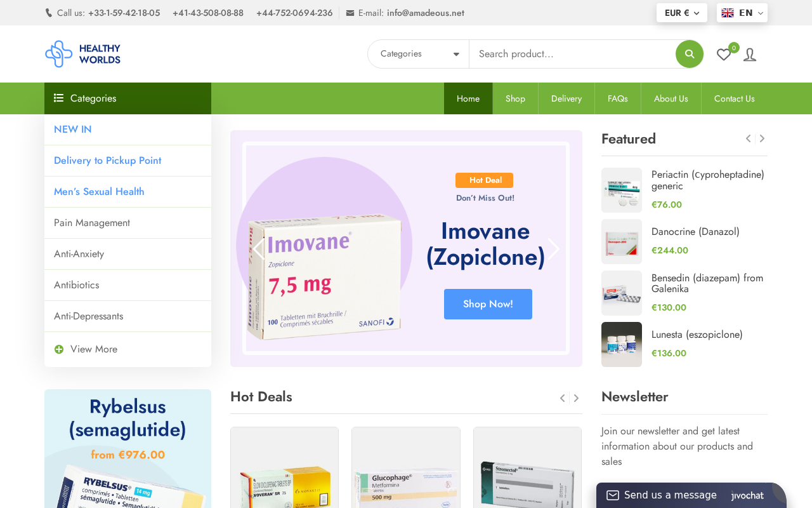
Task: Click the info@amadeous.net email link
Action: click(x=426, y=13)
